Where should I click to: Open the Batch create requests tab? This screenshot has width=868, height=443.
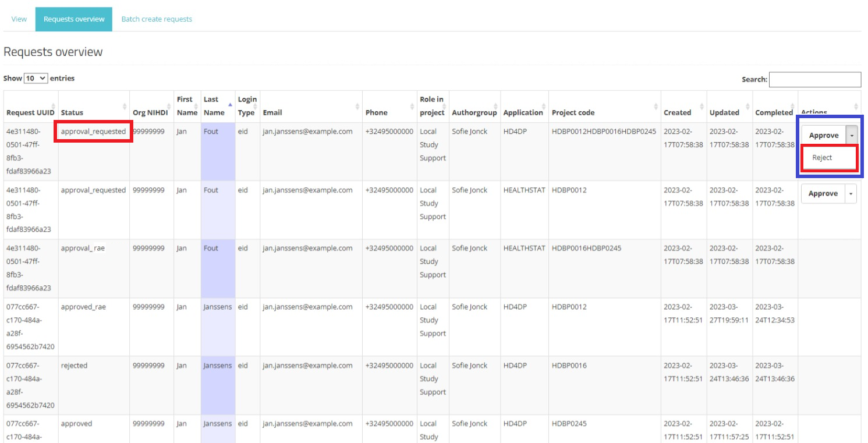click(157, 19)
